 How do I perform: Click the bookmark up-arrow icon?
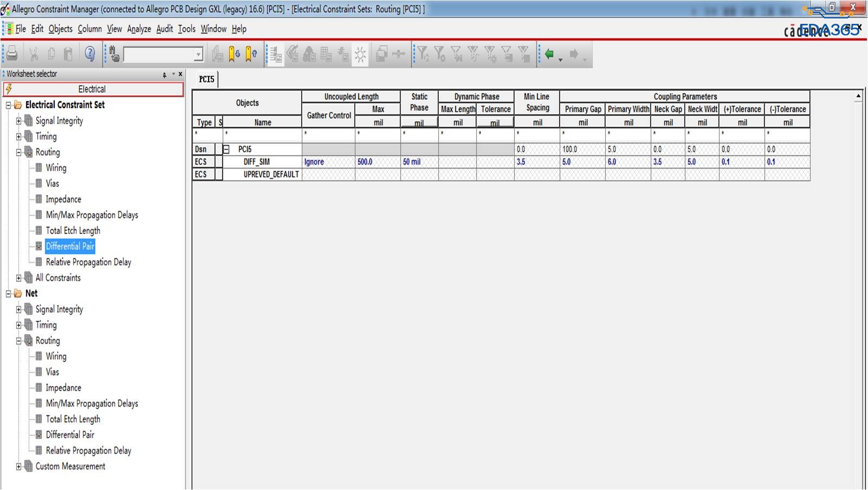click(x=251, y=54)
